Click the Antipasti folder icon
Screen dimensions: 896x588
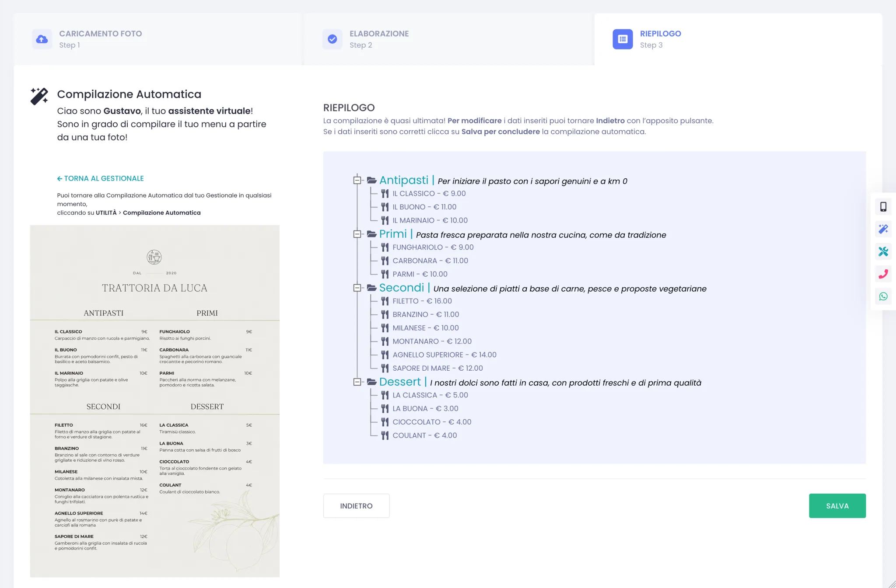tap(371, 180)
